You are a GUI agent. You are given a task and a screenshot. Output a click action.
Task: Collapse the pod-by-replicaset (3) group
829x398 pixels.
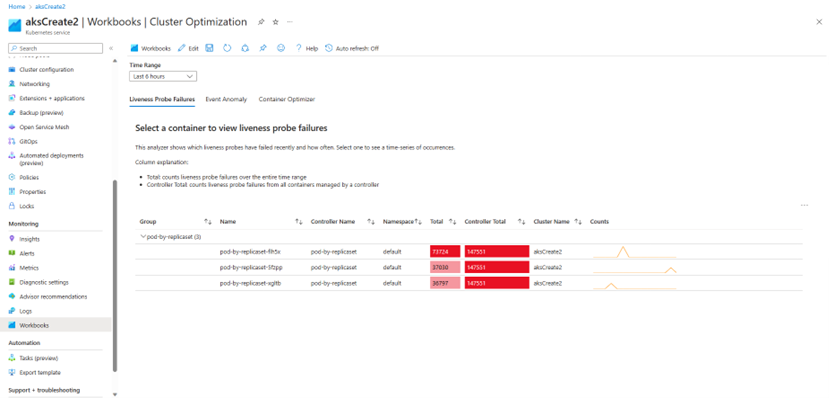(x=143, y=236)
